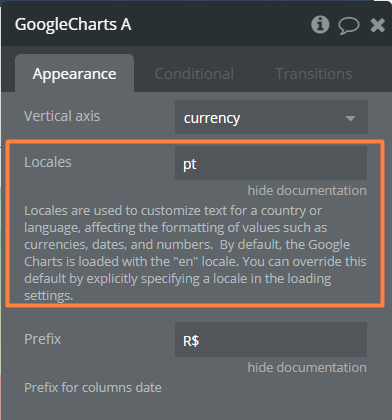Click the Vertical axis label
Viewport: 392px width, 420px height.
coord(62,116)
